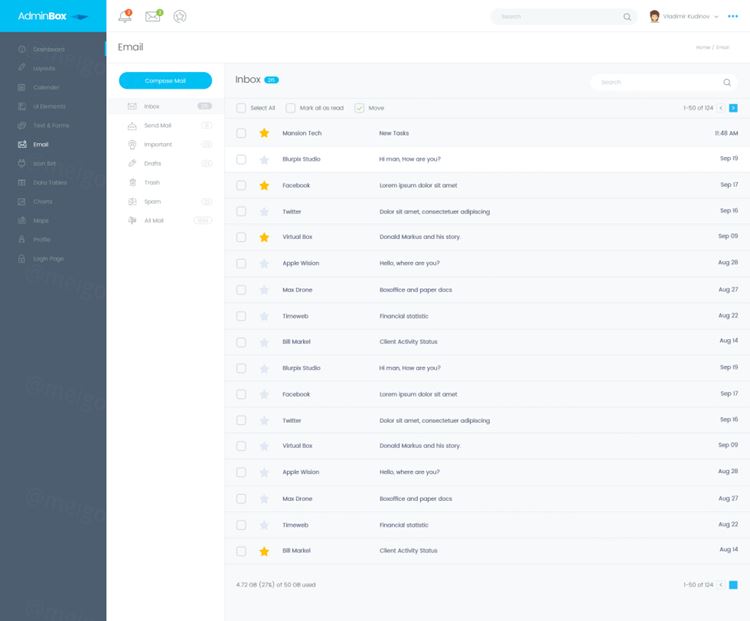Click the '11:48 AM' timestamp
The width and height of the screenshot is (750, 621).
726,133
